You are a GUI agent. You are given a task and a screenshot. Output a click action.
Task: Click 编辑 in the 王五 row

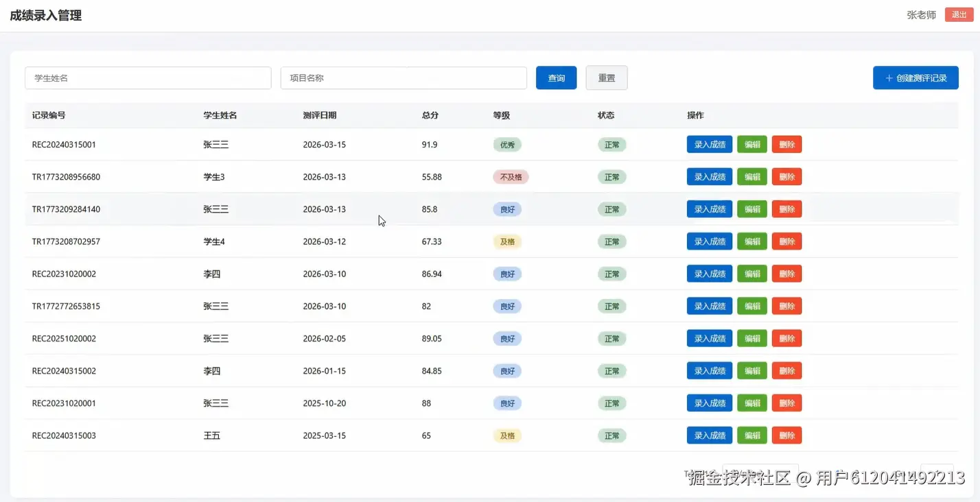[752, 435]
